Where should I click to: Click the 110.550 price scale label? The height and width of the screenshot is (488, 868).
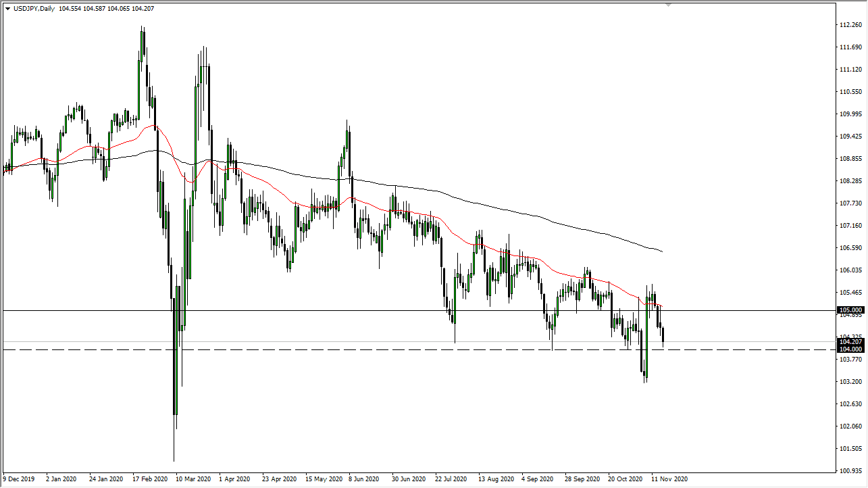click(x=850, y=91)
